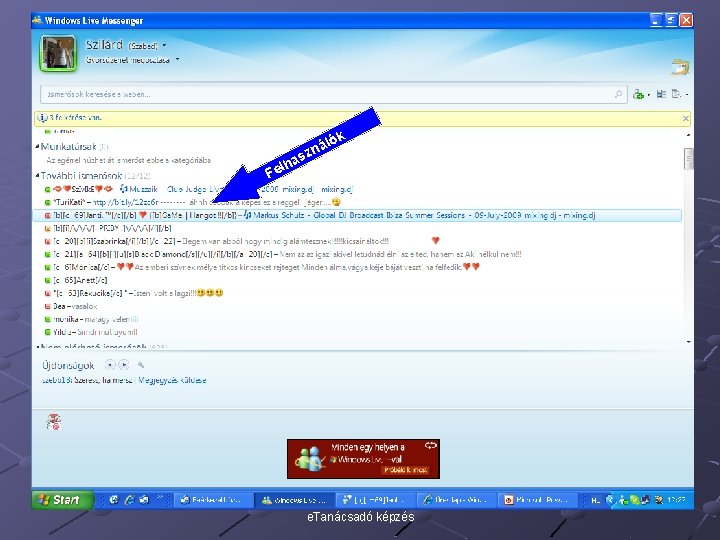
Task: Close the yellow notification bar
Action: (x=686, y=118)
